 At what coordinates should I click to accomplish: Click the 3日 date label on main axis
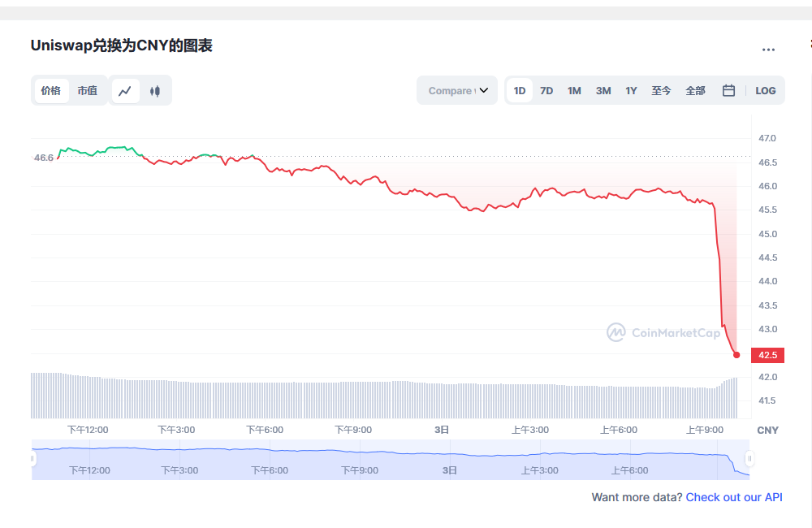click(x=442, y=430)
